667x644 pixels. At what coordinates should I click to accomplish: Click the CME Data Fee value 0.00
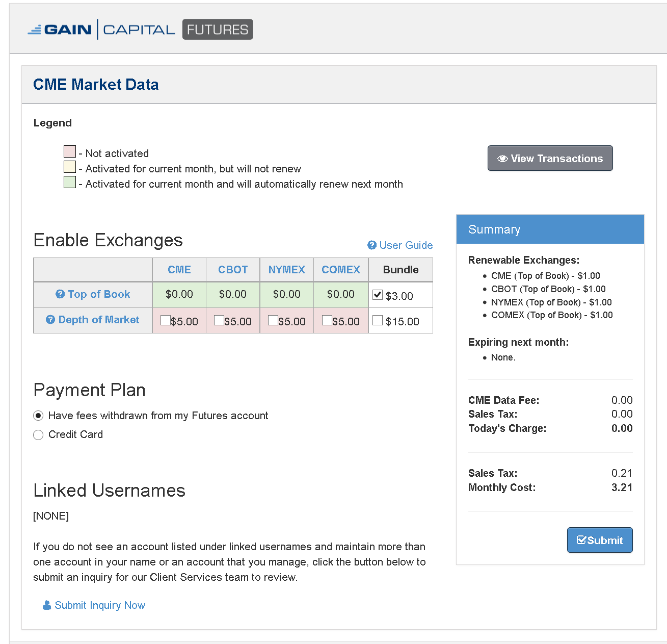tap(622, 400)
